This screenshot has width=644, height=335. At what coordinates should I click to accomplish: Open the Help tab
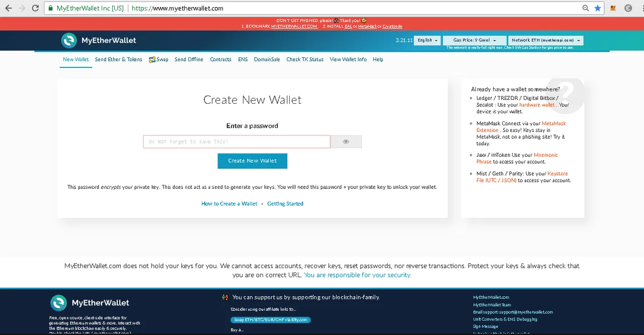coord(378,59)
